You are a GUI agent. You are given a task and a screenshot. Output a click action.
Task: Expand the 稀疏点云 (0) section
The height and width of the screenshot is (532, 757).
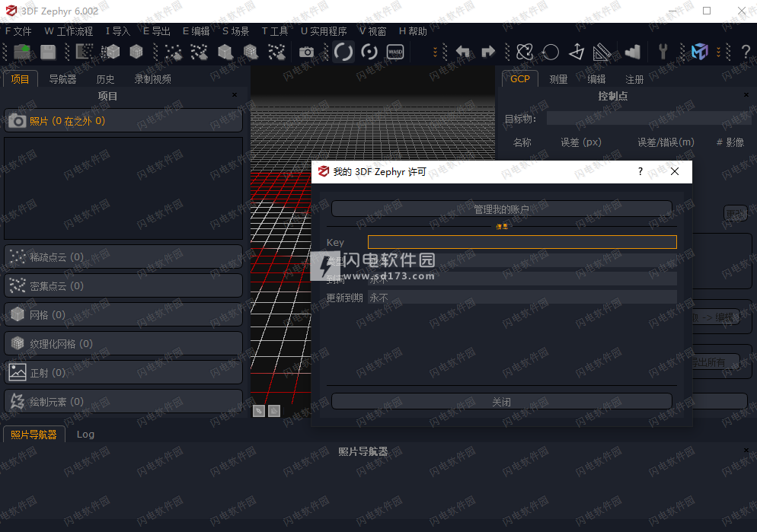click(x=123, y=256)
